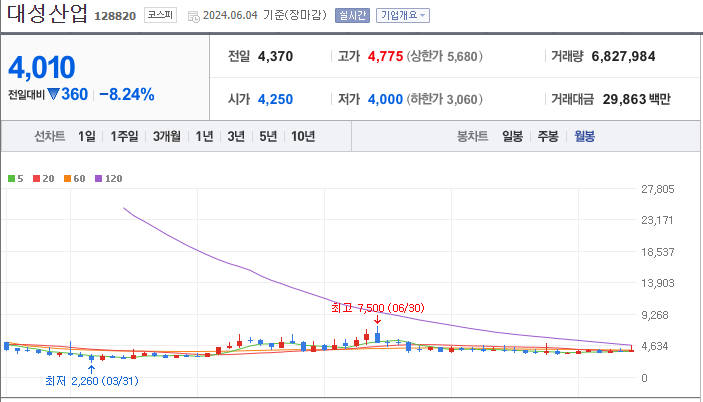
Task: Click the 27,805 y-axis label
Action: [657, 189]
